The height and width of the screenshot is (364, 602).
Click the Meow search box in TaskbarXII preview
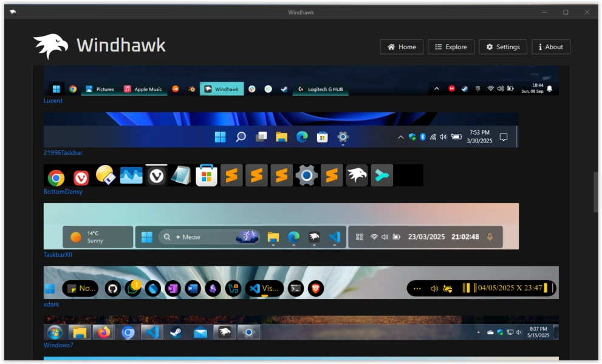(x=209, y=237)
